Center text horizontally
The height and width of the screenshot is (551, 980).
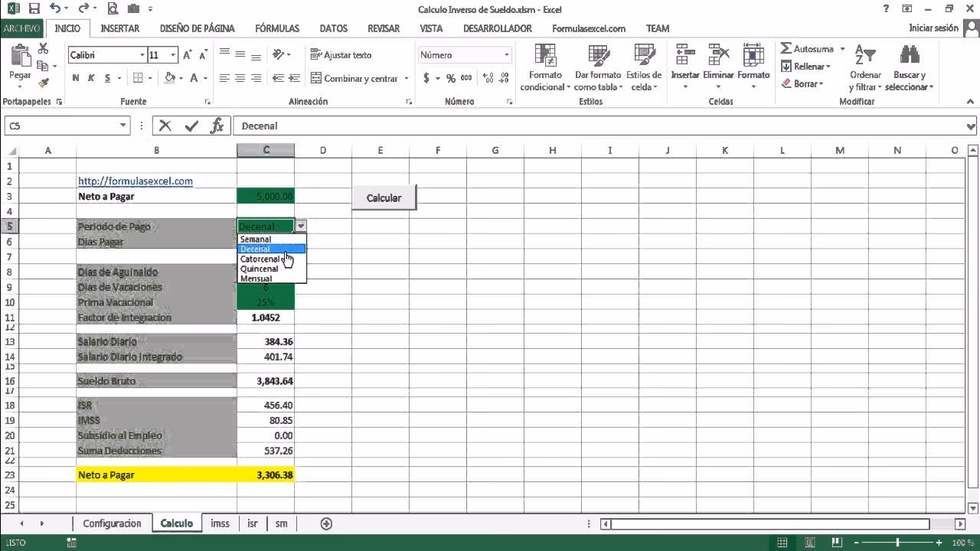pyautogui.click(x=240, y=78)
